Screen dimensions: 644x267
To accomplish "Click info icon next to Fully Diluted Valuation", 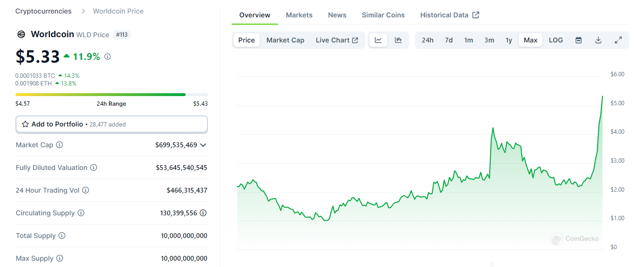I will coord(94,168).
